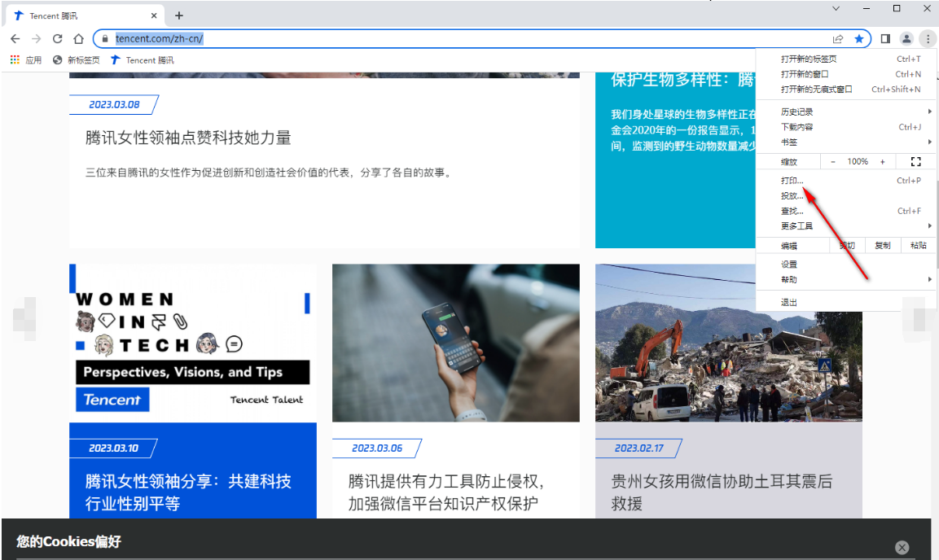Open 设置 from the menu
939x560 pixels.
point(788,263)
